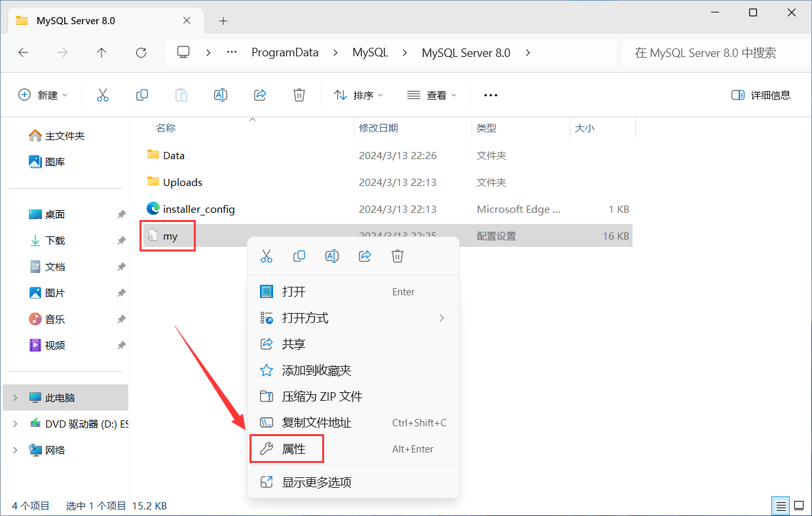Select the Data folder in the file list

(174, 156)
